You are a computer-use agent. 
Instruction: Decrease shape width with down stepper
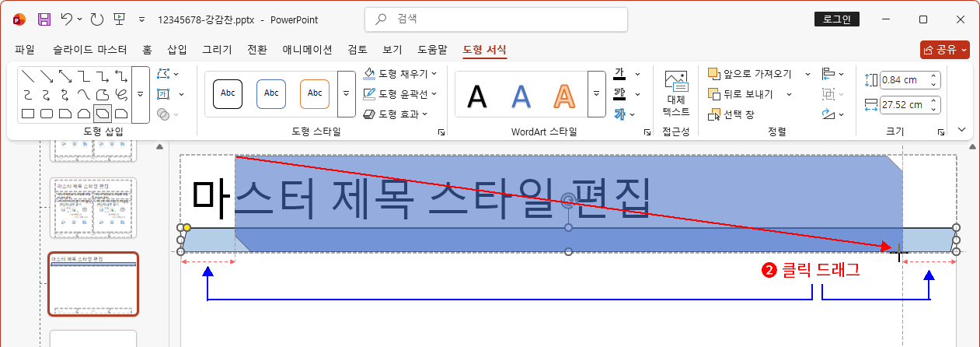tap(934, 109)
